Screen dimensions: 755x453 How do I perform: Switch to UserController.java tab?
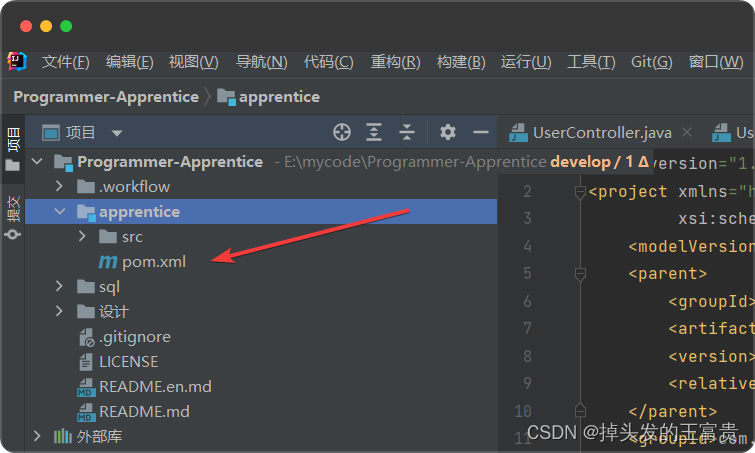(602, 132)
